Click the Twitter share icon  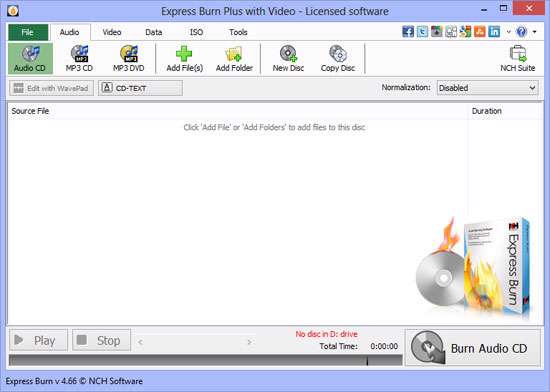click(x=422, y=32)
